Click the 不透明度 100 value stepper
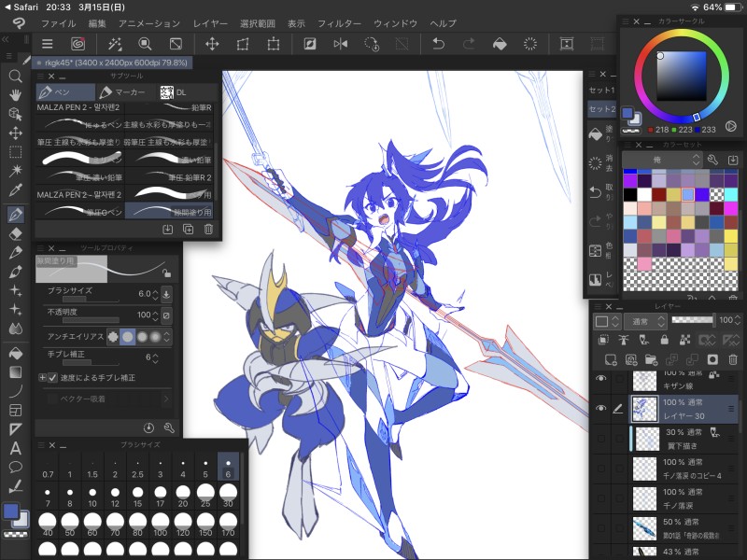Screen dimensions: 747x560 click(x=155, y=315)
